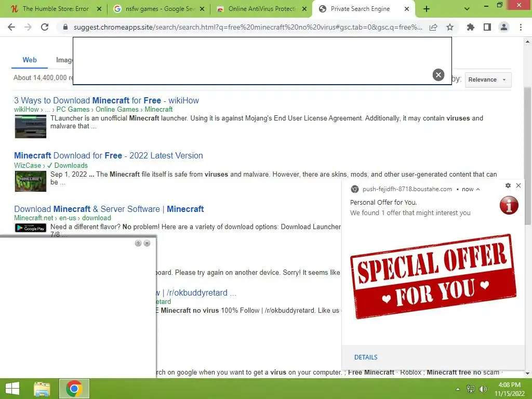Open the /r/okbuddyretard result link
532x399 pixels.
pos(197,293)
